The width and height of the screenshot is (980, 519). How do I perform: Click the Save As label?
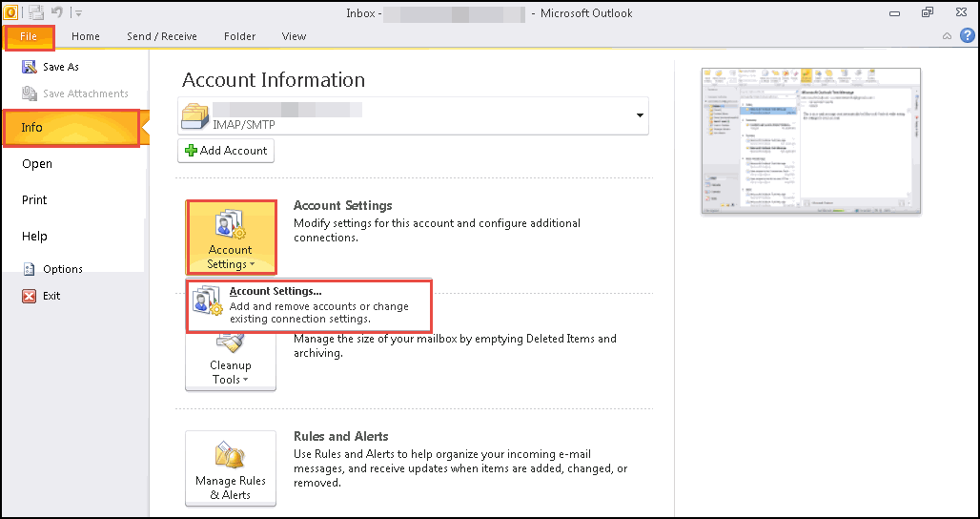[61, 67]
